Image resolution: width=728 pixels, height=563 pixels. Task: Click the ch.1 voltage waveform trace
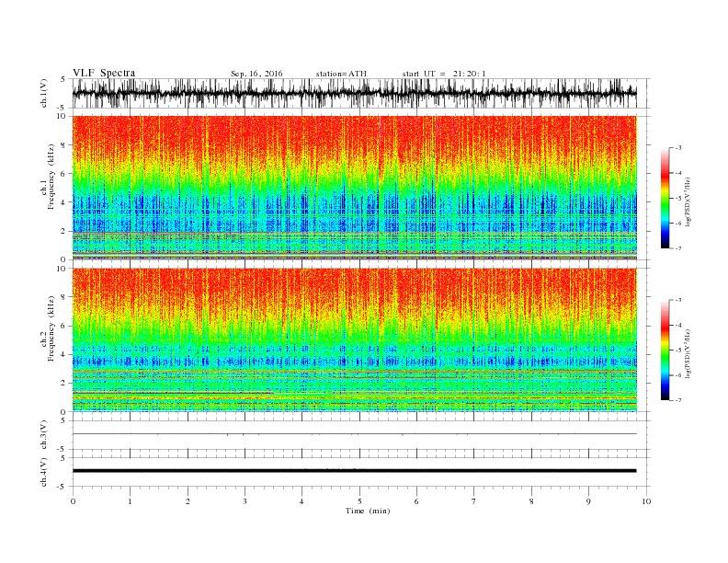pos(354,93)
